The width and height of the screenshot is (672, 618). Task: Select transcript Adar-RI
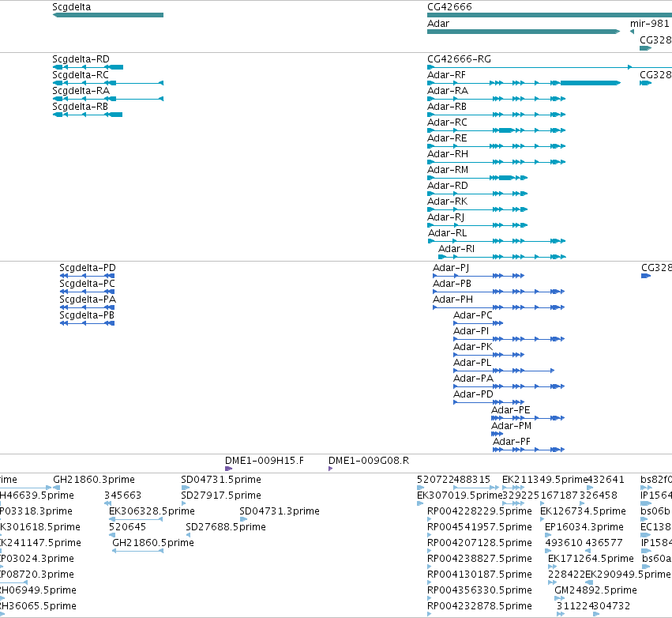tap(502, 257)
